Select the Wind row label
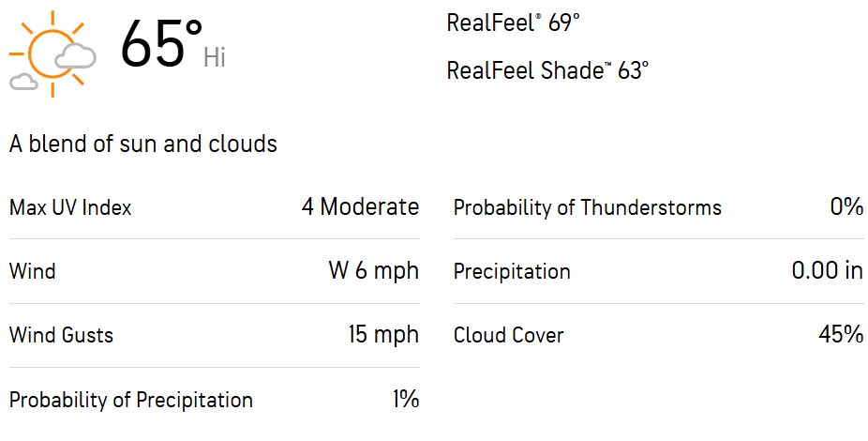 [x=33, y=271]
